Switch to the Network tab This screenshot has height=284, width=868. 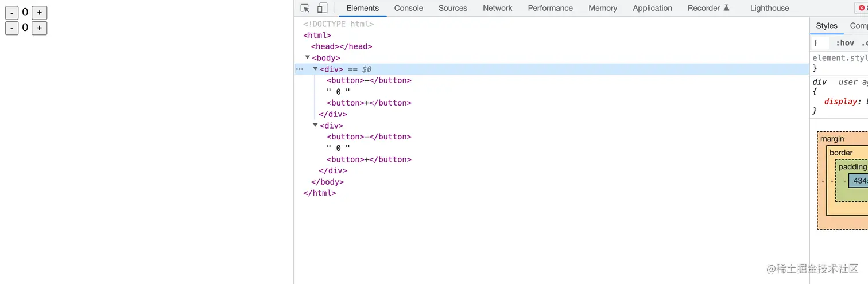coord(498,8)
